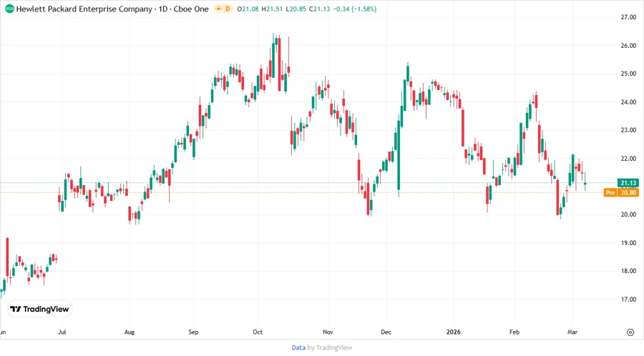Click the 25.00 price axis label
Viewport: 644px width, 356px height.
(628, 74)
